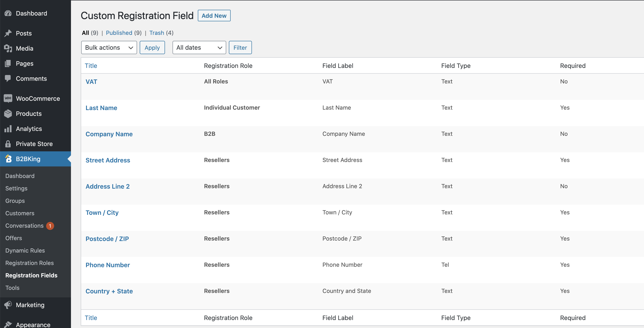The width and height of the screenshot is (644, 328).
Task: Edit the Last Name registration field
Action: pos(101,108)
